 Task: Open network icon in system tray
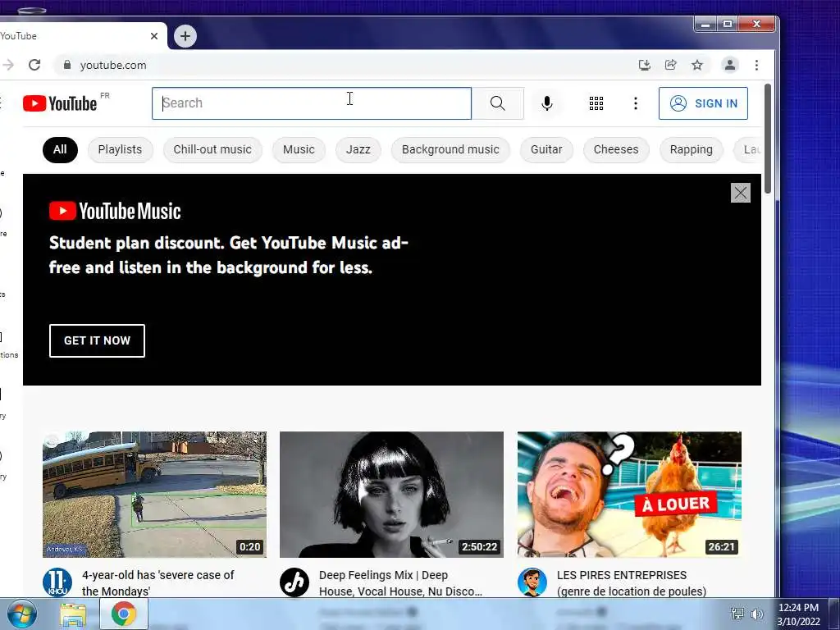(737, 614)
